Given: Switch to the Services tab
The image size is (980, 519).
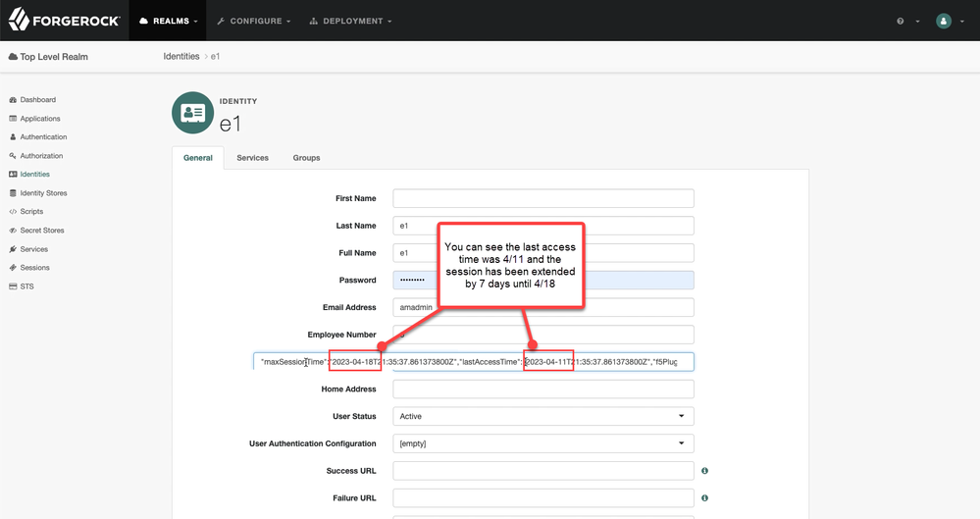Looking at the screenshot, I should pyautogui.click(x=252, y=158).
